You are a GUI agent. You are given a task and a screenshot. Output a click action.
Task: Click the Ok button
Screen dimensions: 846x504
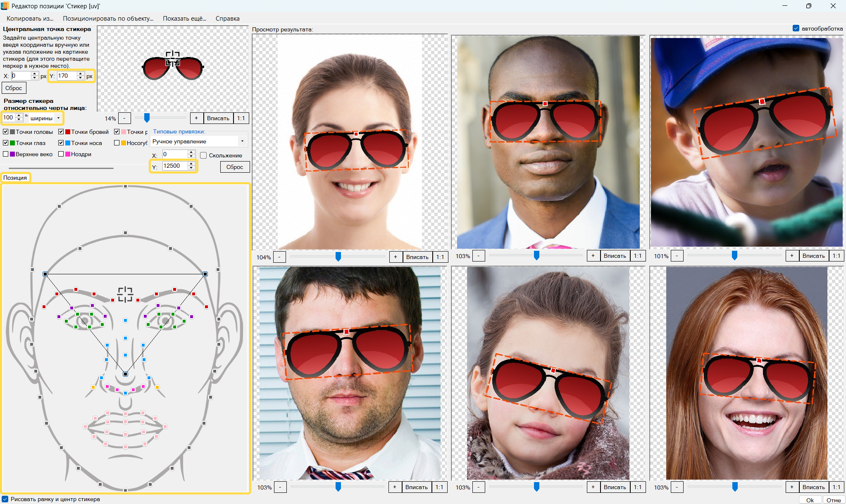(x=810, y=500)
